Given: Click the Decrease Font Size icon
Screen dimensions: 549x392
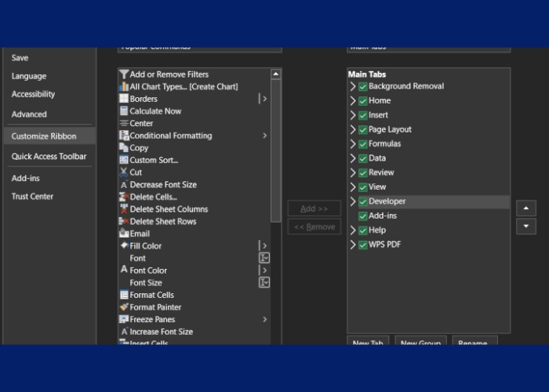Looking at the screenshot, I should [x=124, y=184].
